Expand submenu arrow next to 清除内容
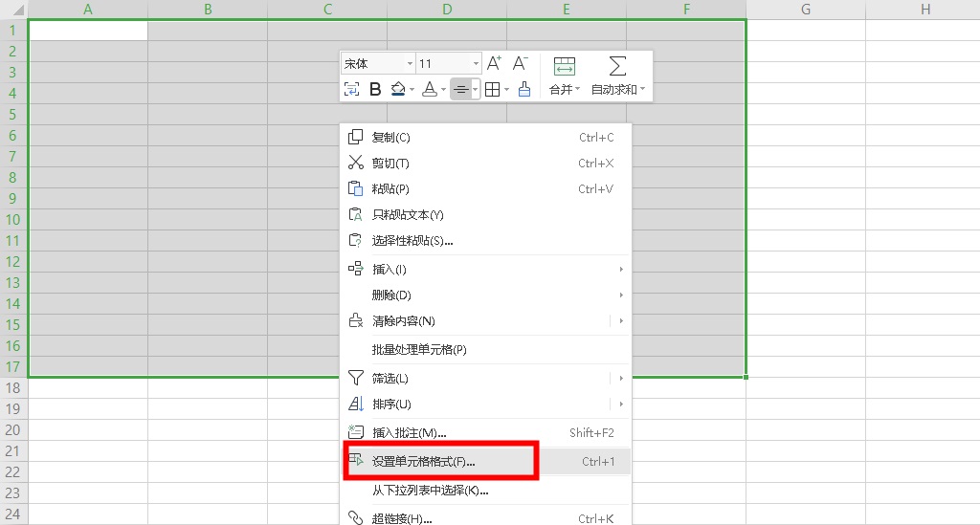This screenshot has height=525, width=980. [620, 321]
